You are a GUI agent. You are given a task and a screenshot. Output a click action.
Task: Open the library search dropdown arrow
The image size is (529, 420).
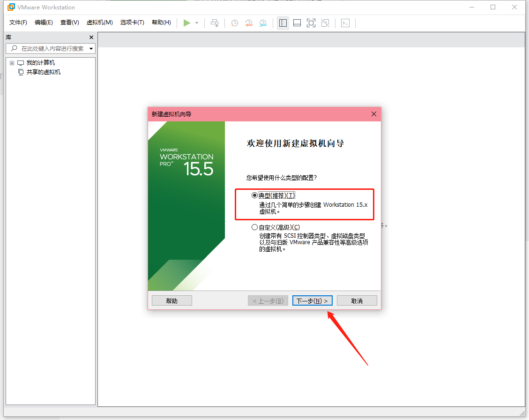[91, 49]
